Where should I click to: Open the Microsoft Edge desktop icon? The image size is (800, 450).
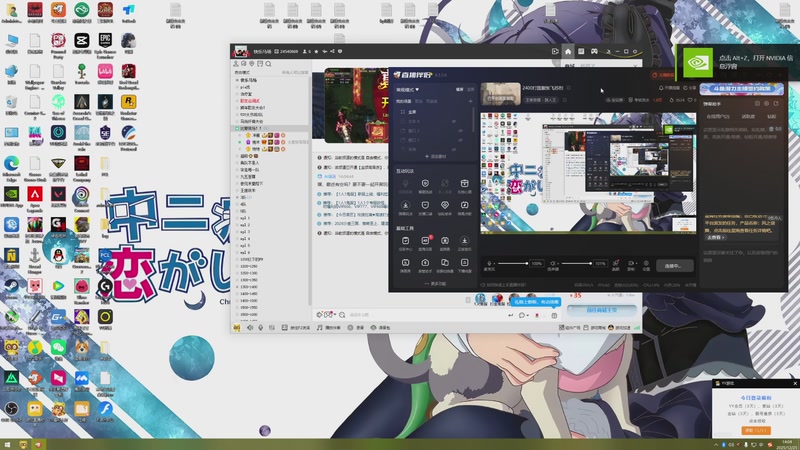[x=11, y=167]
